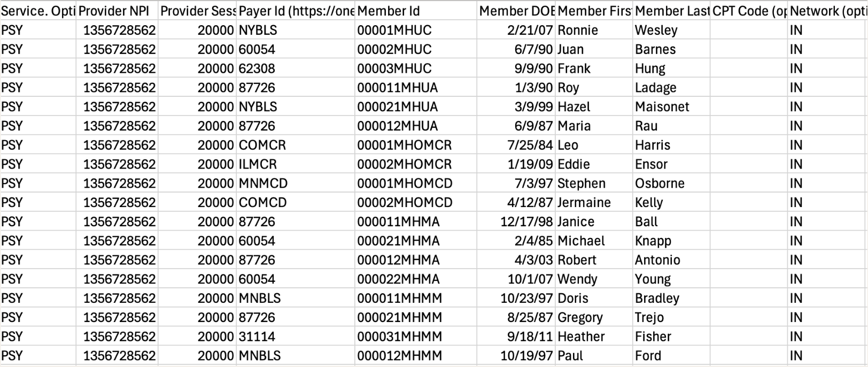
Task: Click the date of birth cell 12/17/98
Action: (516, 221)
